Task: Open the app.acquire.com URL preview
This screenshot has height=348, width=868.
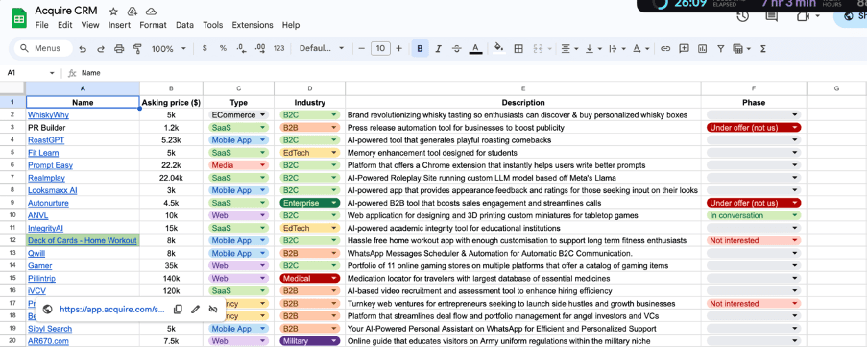Action: coord(111,310)
